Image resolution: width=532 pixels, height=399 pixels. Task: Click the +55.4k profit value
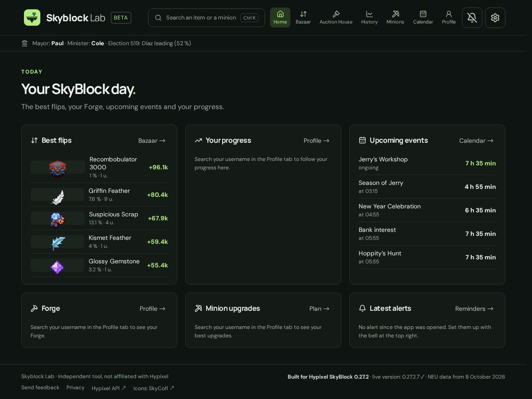tap(157, 265)
